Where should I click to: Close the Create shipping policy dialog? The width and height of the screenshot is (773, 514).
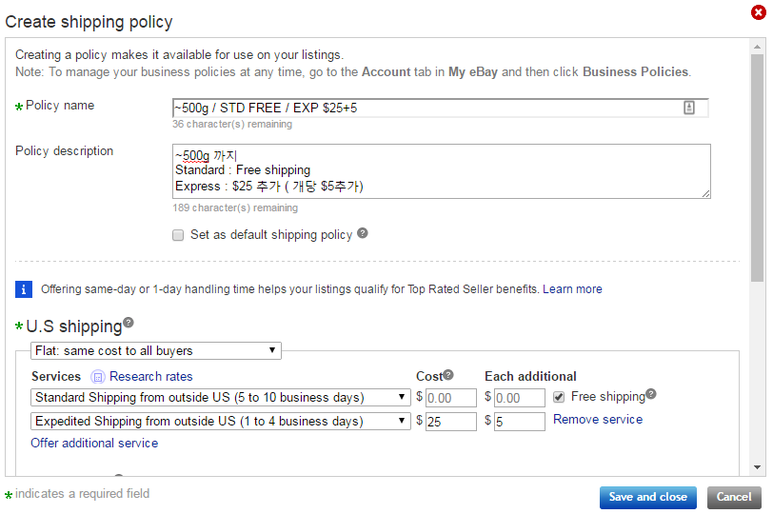point(758,13)
